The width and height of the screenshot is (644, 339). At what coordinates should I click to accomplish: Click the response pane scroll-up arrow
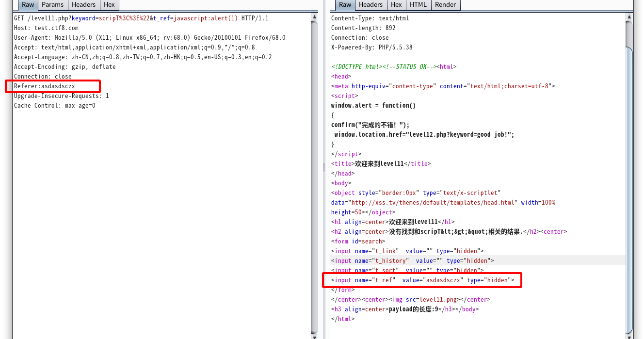629,17
